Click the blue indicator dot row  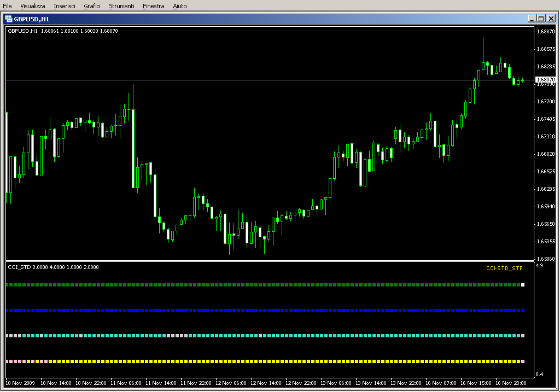click(x=262, y=311)
